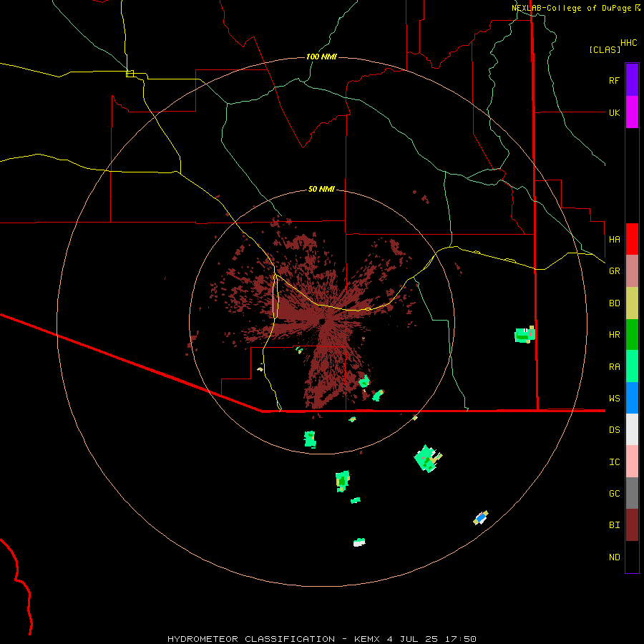This screenshot has width=644, height=644.
Task: Pick the RA light green legend swatch
Action: 632,366
